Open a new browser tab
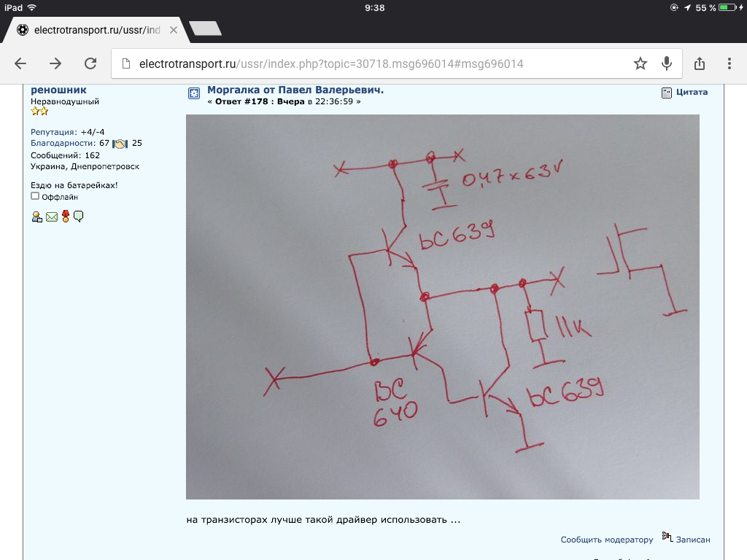The height and width of the screenshot is (560, 747). tap(205, 28)
